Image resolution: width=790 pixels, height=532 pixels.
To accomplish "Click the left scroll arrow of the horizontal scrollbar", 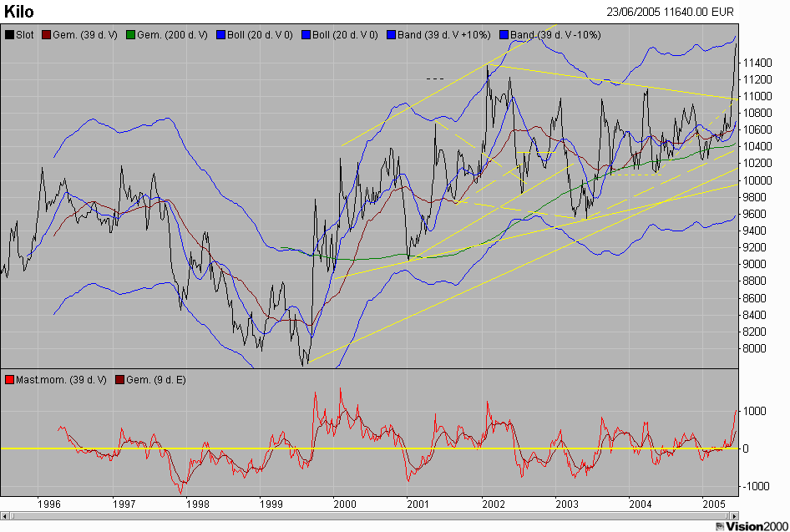I will pos(4,516).
